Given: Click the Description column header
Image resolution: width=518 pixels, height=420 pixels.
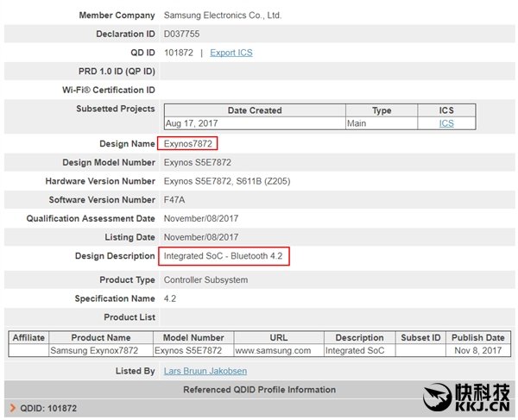Looking at the screenshot, I should coord(360,338).
